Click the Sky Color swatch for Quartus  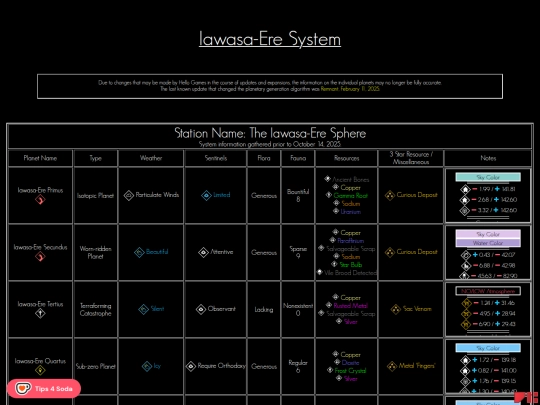(488, 348)
